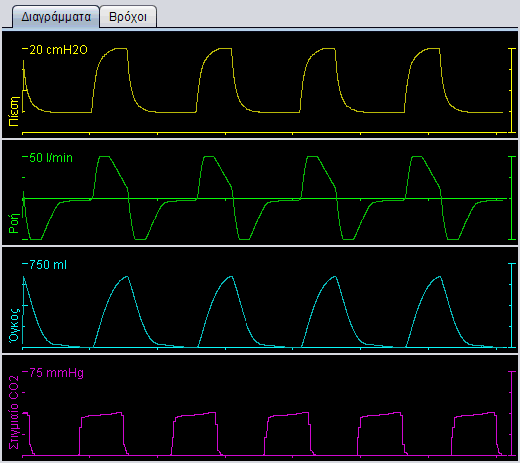Click the 750 ml volume scale label

pyautogui.click(x=48, y=265)
